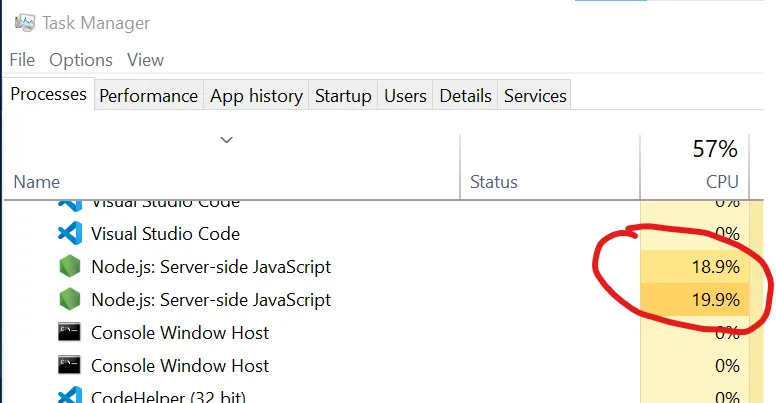The height and width of the screenshot is (403, 776).
Task: Switch to the App history tab
Action: click(256, 96)
